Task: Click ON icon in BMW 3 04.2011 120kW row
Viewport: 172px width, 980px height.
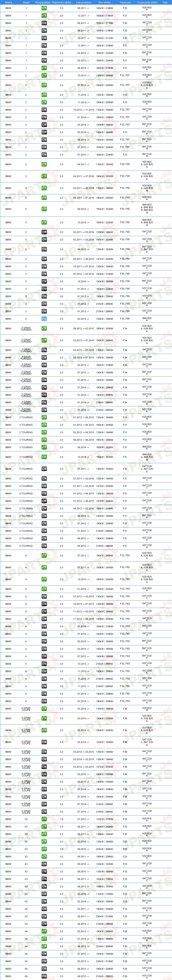Action: click(x=44, y=249)
